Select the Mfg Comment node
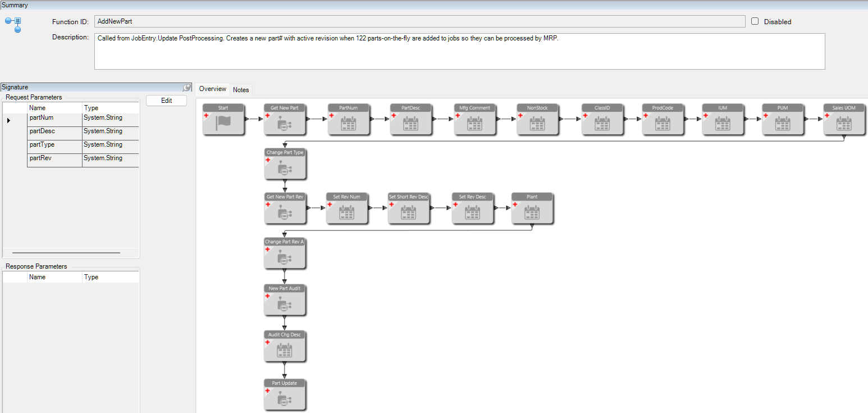This screenshot has height=413, width=868. pos(475,119)
